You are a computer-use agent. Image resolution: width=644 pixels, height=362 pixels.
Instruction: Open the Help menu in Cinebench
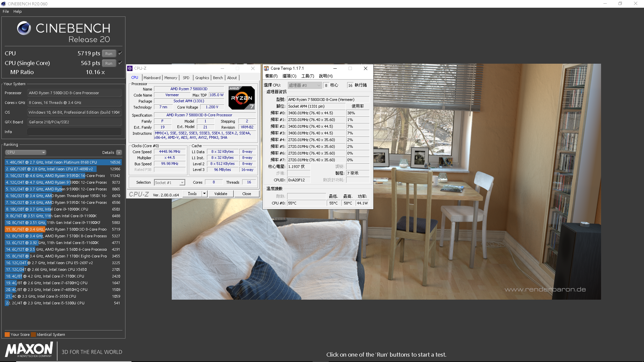[17, 11]
